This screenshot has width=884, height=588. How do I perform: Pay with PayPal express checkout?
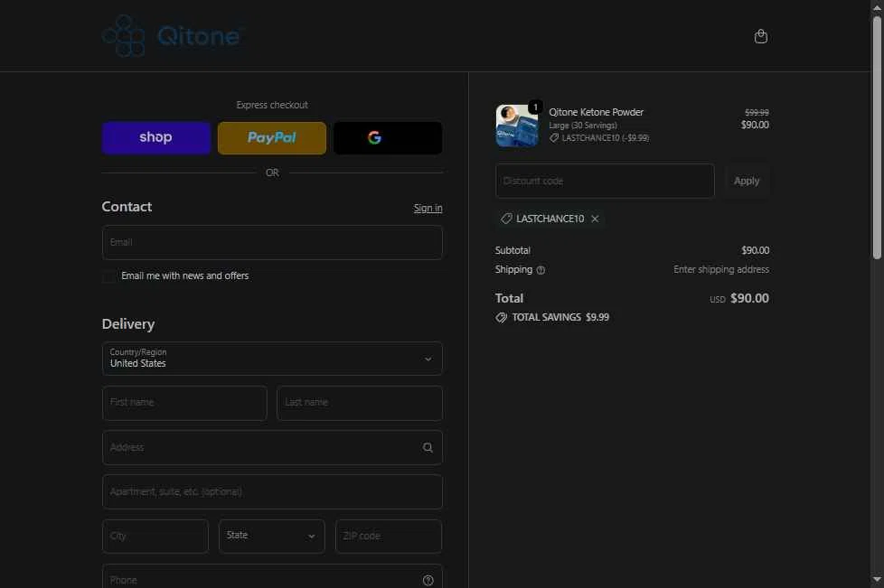click(272, 138)
